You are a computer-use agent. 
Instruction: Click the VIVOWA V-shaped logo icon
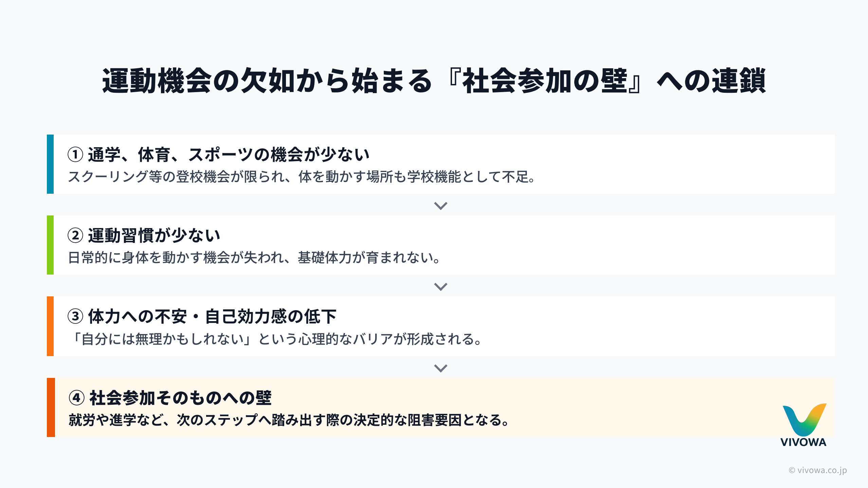coord(804,419)
